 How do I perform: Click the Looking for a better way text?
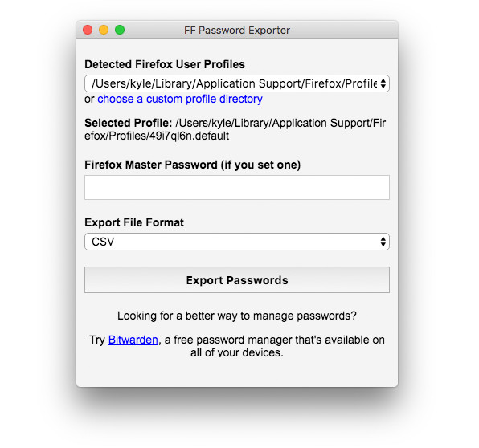(237, 316)
